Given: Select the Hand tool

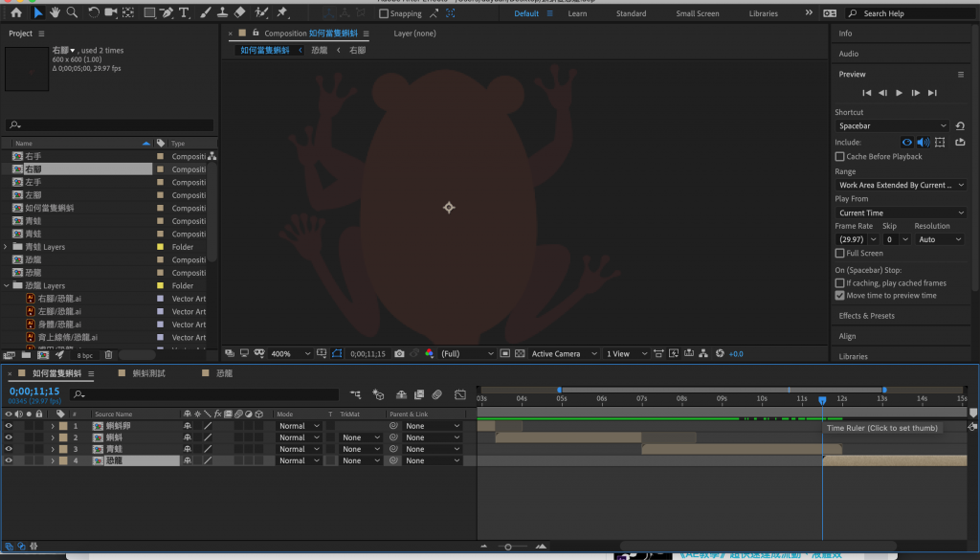Looking at the screenshot, I should coord(55,12).
